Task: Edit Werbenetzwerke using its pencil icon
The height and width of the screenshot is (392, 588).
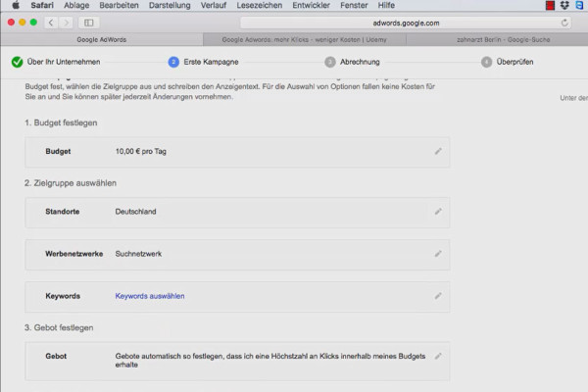Action: [438, 254]
